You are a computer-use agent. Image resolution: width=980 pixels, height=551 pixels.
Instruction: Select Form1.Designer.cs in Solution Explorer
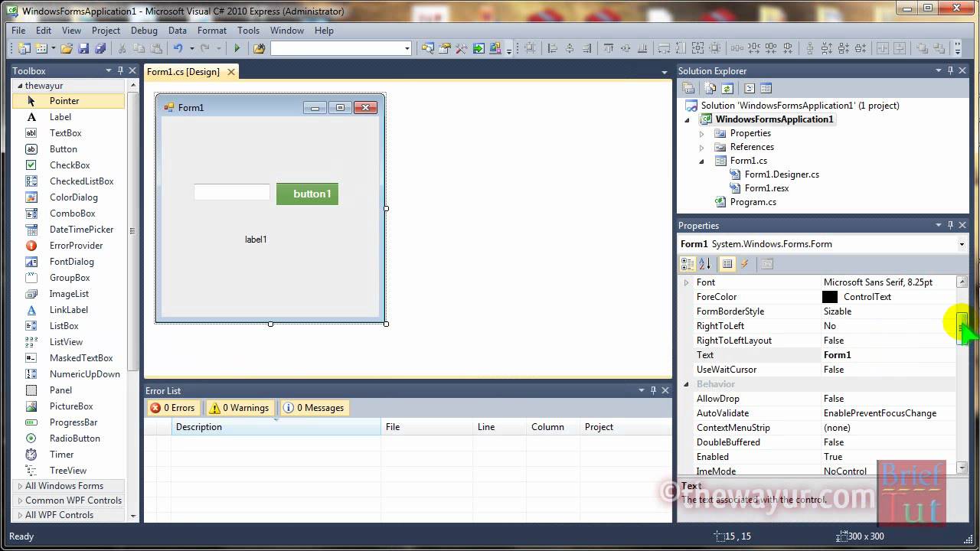coord(782,174)
